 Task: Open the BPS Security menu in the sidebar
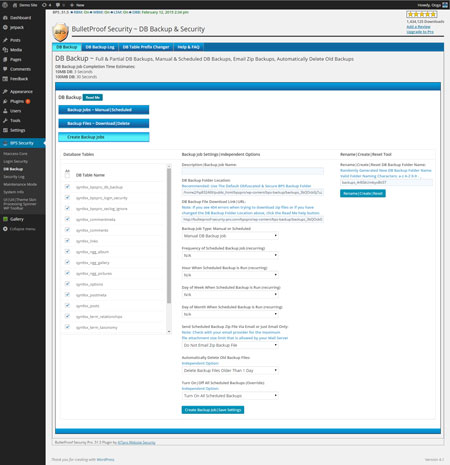point(23,143)
